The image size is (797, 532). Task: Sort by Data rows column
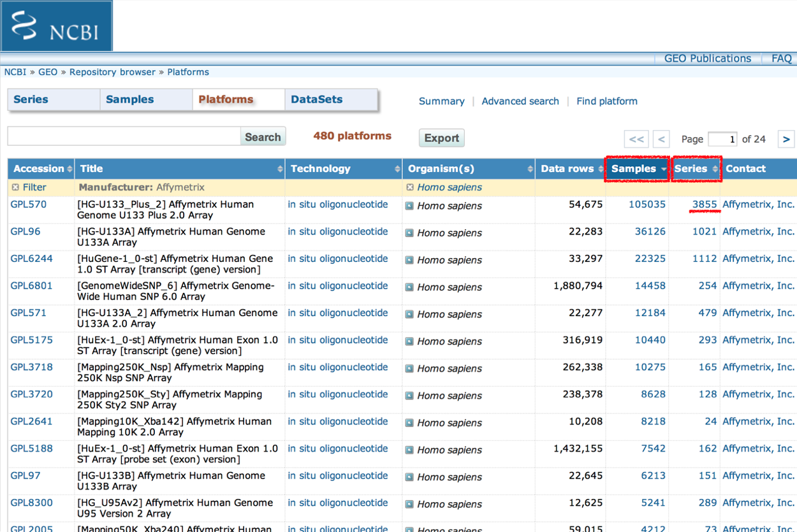pyautogui.click(x=571, y=169)
